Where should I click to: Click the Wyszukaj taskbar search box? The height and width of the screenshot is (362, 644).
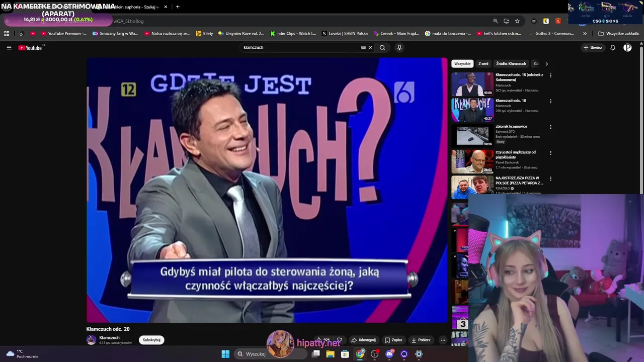point(272,354)
